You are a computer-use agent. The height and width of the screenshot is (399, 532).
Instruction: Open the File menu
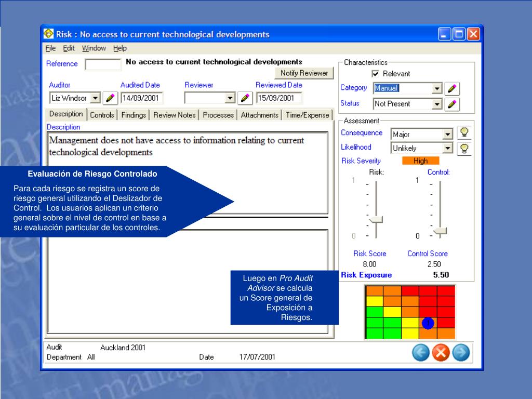click(50, 48)
